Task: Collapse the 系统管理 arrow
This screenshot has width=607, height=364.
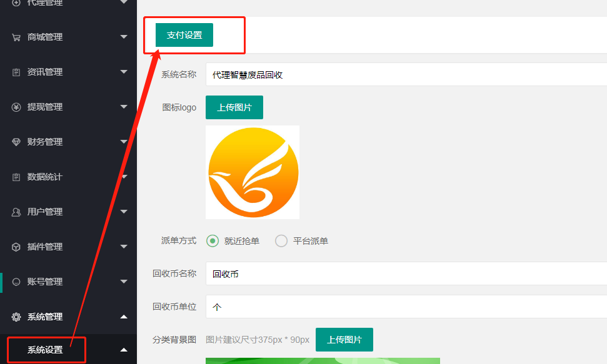Action: (124, 317)
